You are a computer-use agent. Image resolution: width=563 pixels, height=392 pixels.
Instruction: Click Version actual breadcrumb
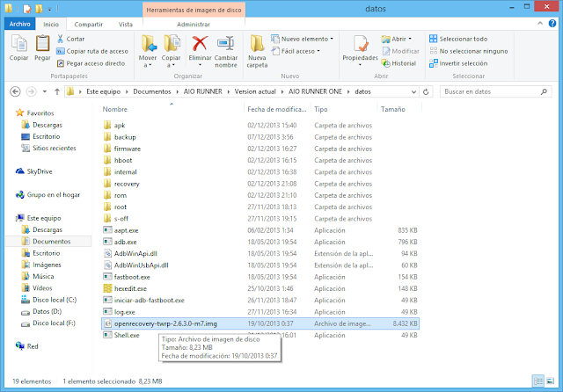[x=255, y=91]
